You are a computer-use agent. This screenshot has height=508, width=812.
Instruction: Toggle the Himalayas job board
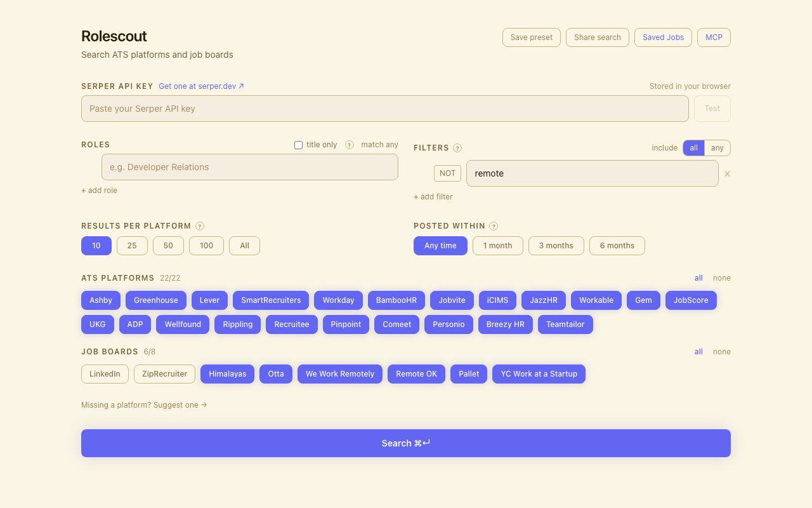[x=227, y=374]
